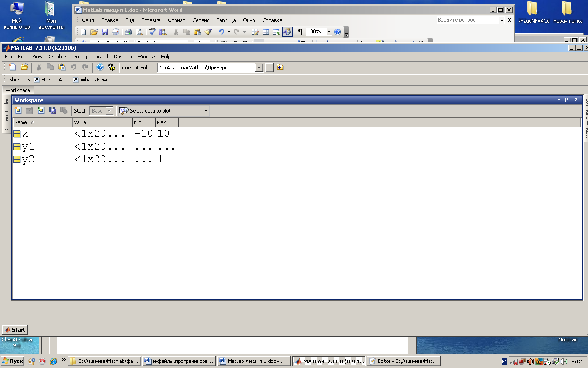
Task: Open MATLAB File menu
Action: tap(8, 57)
